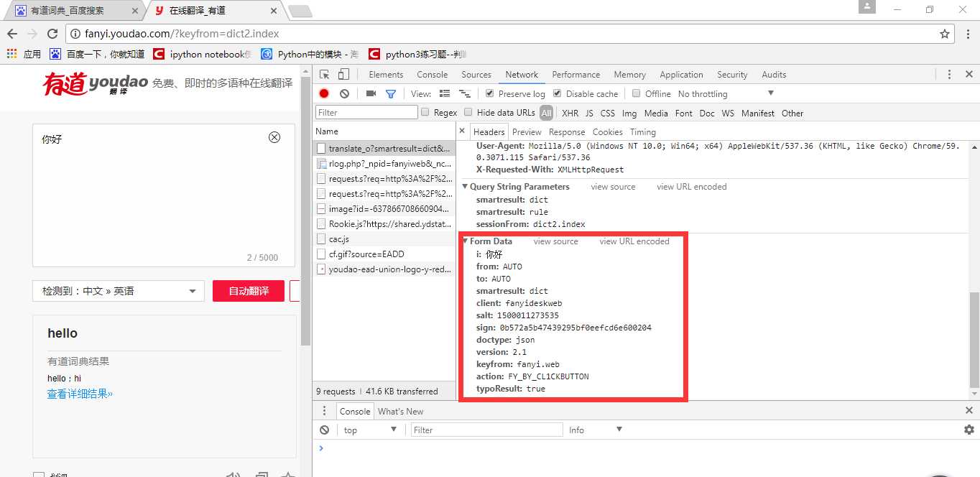Open the Sources panel tab
The image size is (980, 477).
[x=476, y=75]
